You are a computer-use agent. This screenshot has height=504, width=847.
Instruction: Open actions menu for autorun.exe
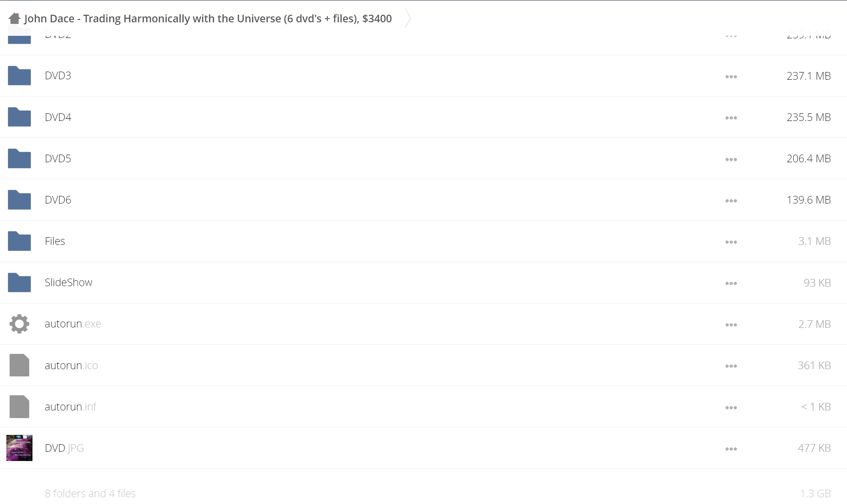(731, 325)
